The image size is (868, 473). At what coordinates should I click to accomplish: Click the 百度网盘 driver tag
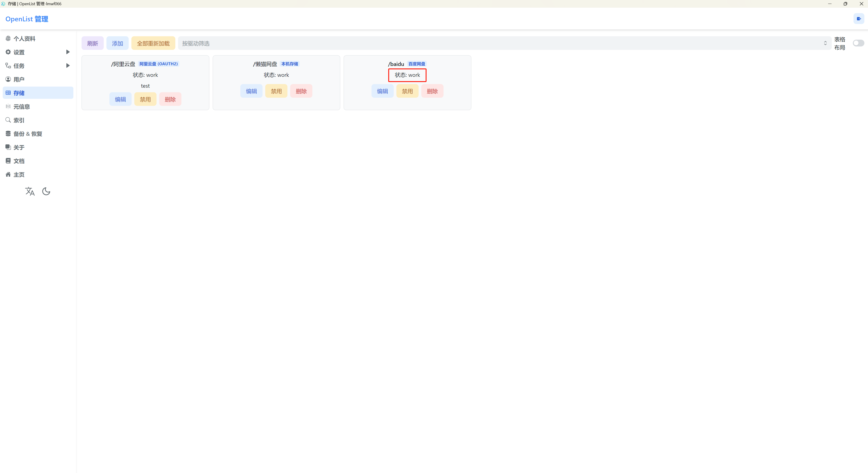417,64
